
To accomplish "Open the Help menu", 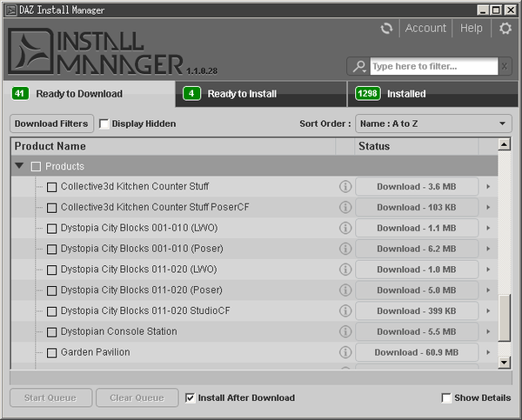I will [x=471, y=29].
